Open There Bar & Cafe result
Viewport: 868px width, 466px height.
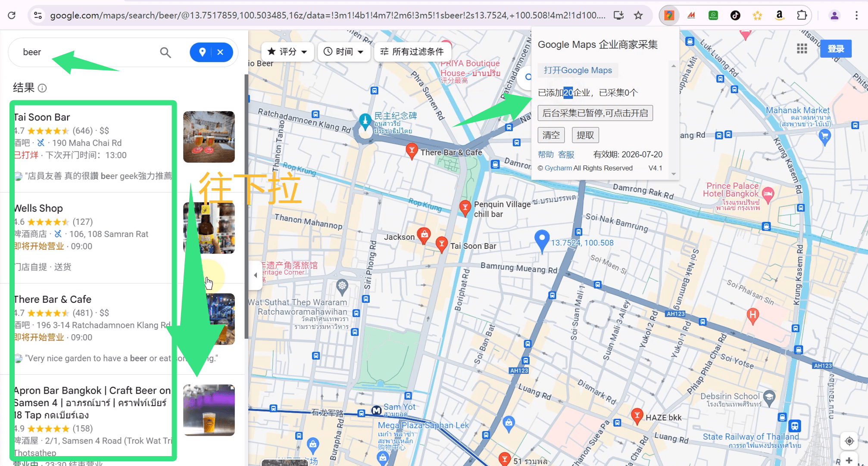[53, 299]
